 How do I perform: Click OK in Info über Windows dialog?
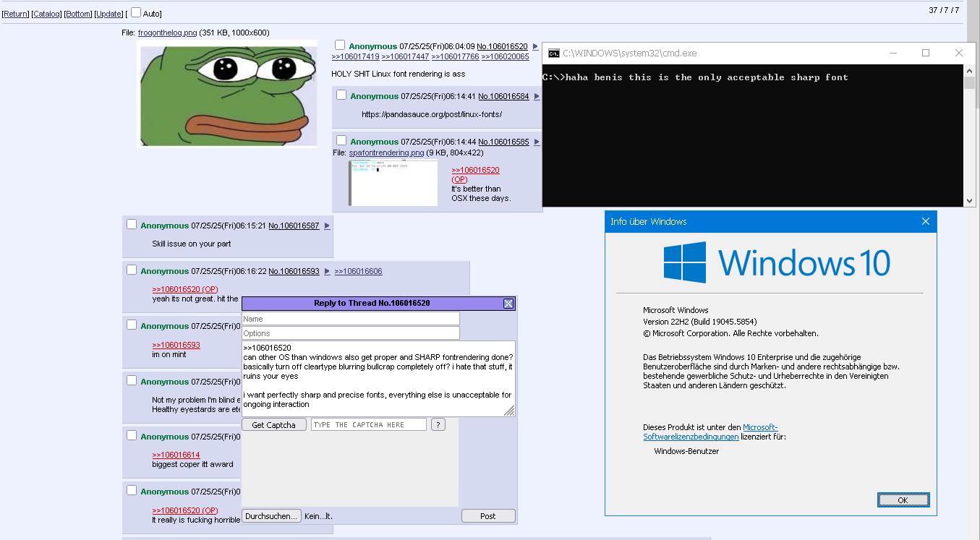tap(903, 500)
